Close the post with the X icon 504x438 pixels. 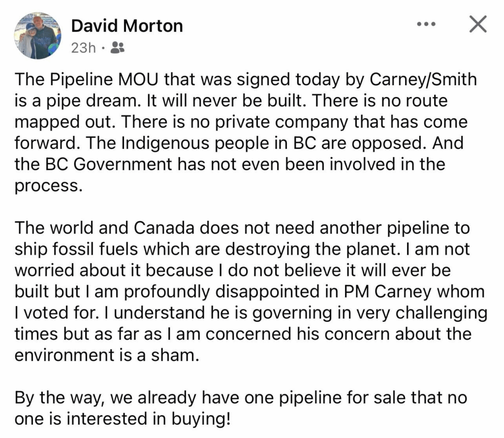[x=477, y=24]
